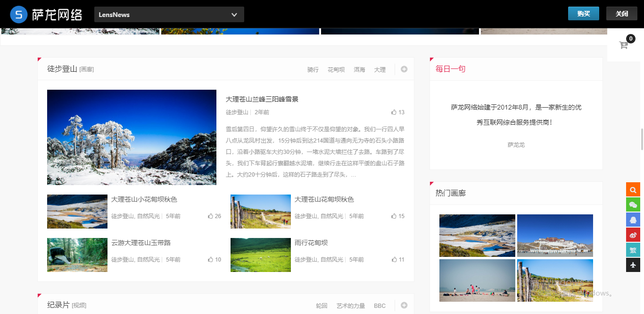644x314 pixels.
Task: Click the airplane back-to-top icon
Action: [x=633, y=265]
